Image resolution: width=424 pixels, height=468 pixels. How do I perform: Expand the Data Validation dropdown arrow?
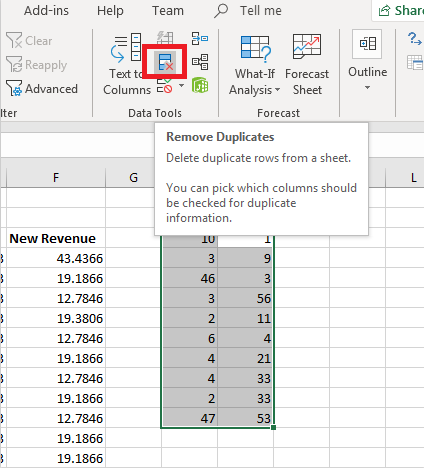click(x=181, y=86)
